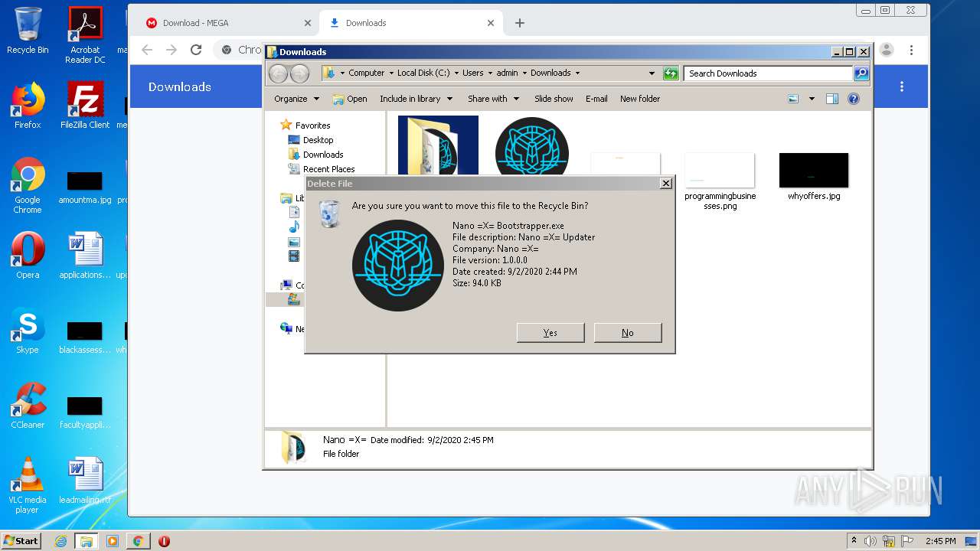Open the Chrome profile avatar

(887, 50)
